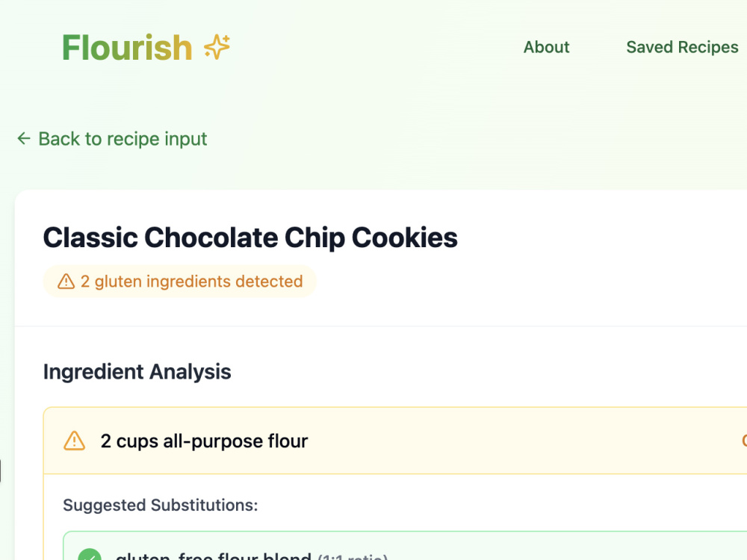Click the sparkle icon beside Flourish logo
Screen dimensions: 747x560
[x=217, y=46]
